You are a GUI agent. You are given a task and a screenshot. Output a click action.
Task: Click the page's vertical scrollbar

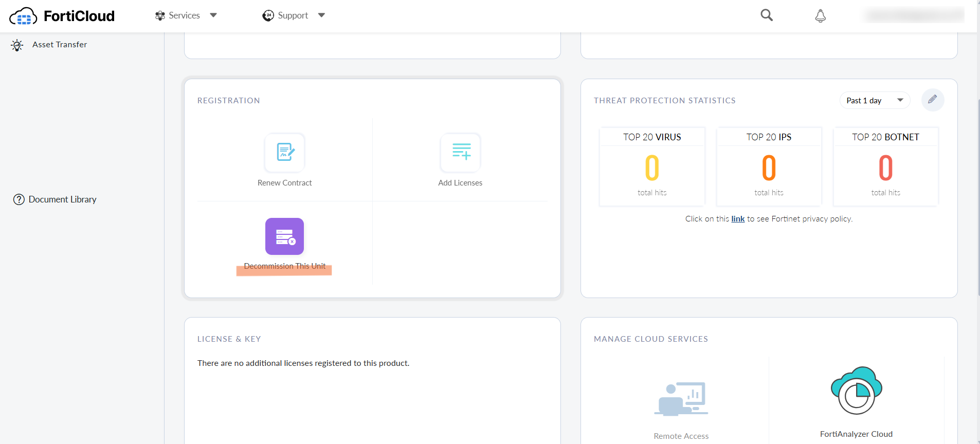[978, 198]
